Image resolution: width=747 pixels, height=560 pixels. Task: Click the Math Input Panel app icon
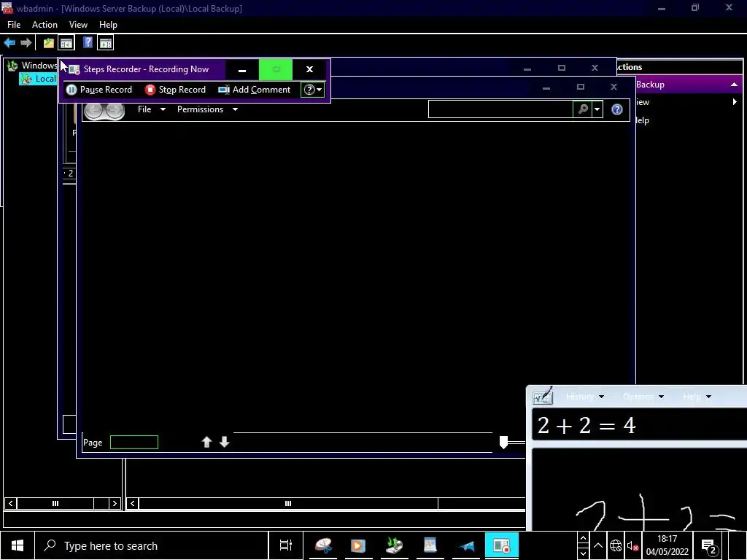pos(543,396)
